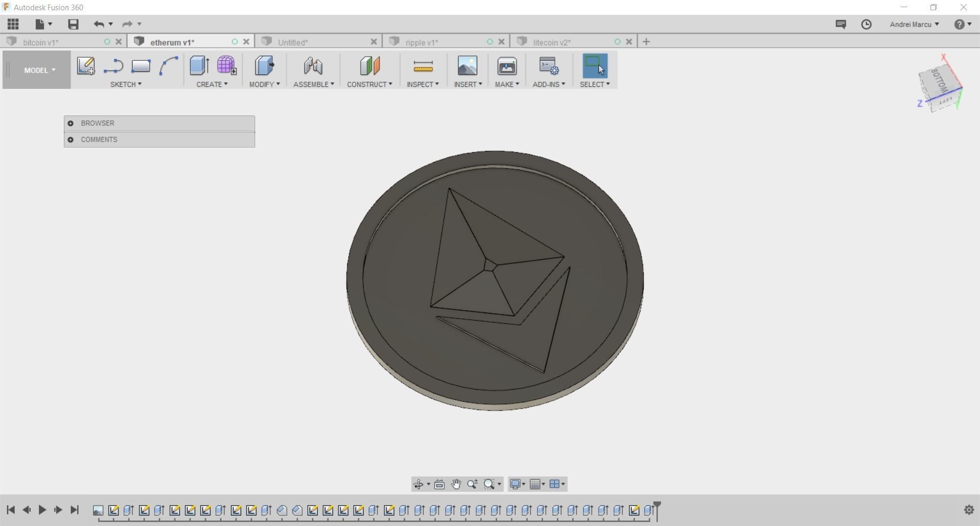Image resolution: width=980 pixels, height=526 pixels.
Task: Undo the last action
Action: click(x=99, y=24)
